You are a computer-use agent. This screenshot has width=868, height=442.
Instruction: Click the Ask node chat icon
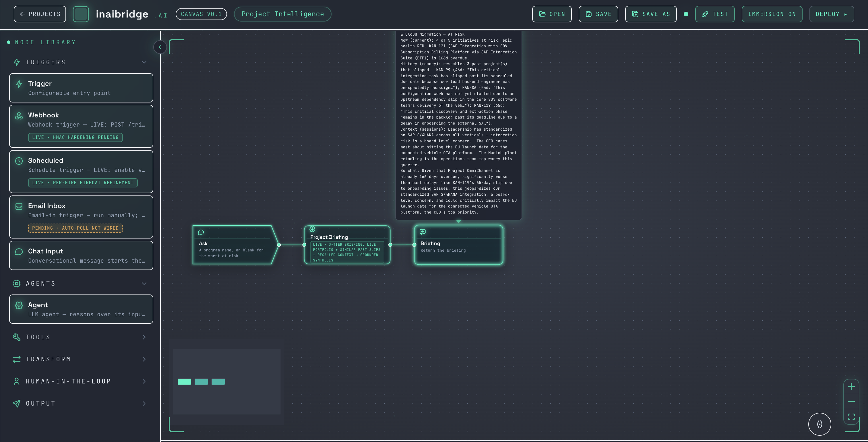tap(201, 232)
